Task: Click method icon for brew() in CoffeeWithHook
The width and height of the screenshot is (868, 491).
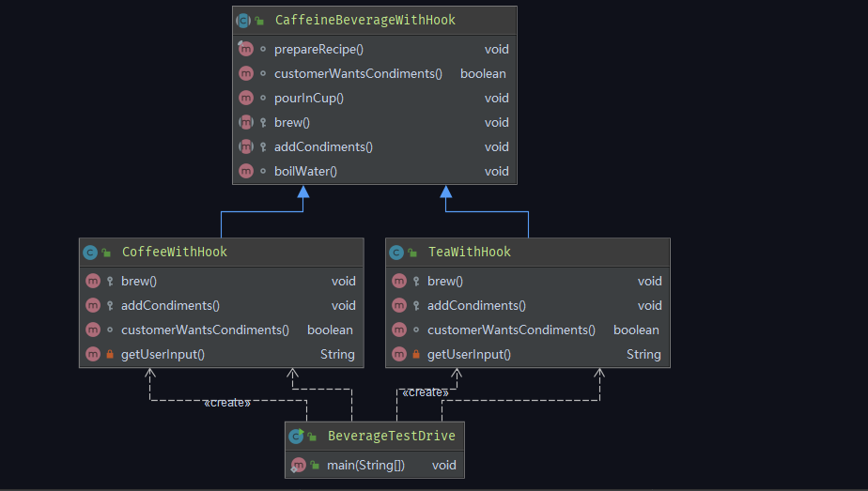Action: point(93,281)
